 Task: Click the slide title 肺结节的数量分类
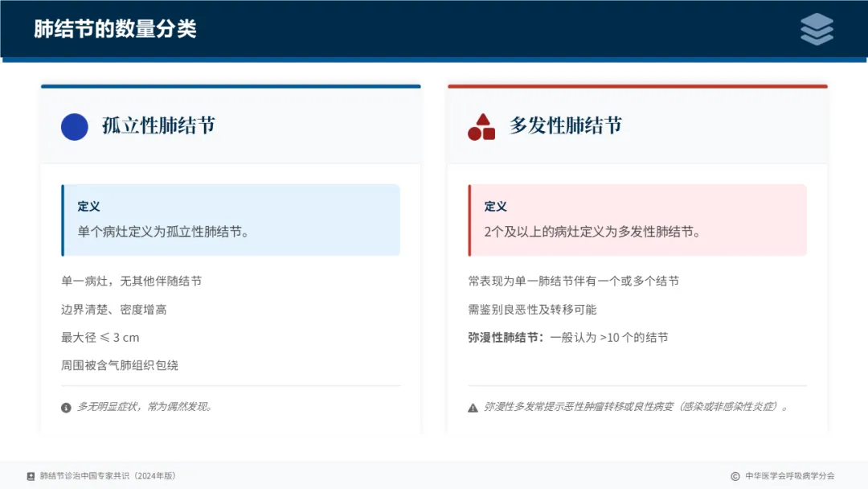pyautogui.click(x=115, y=29)
